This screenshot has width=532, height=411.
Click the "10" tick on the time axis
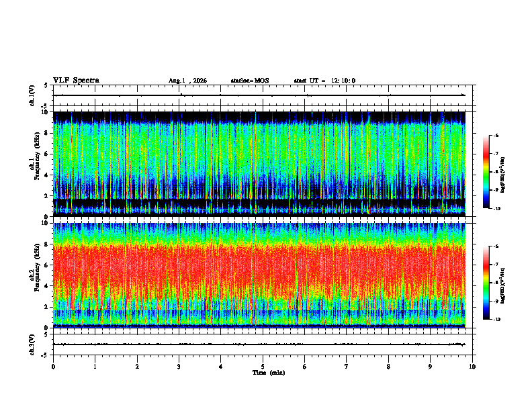click(472, 367)
